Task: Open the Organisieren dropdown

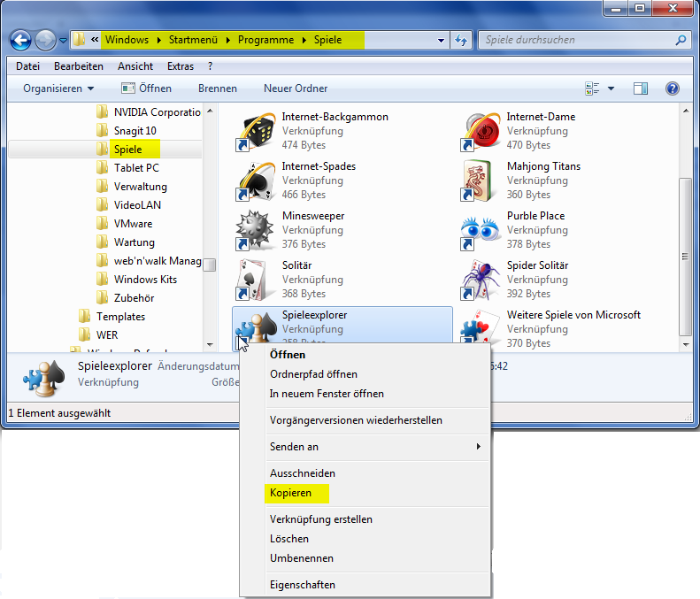Action: [58, 88]
